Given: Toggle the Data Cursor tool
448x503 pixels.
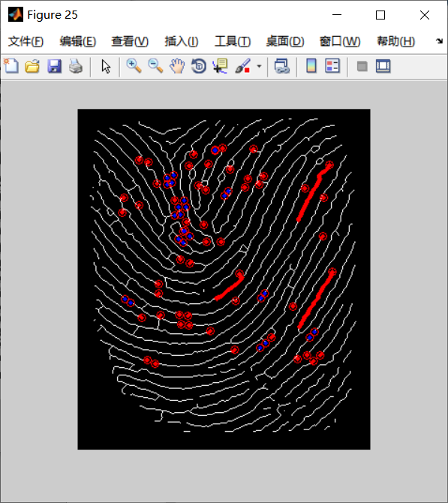Looking at the screenshot, I should click(x=220, y=66).
